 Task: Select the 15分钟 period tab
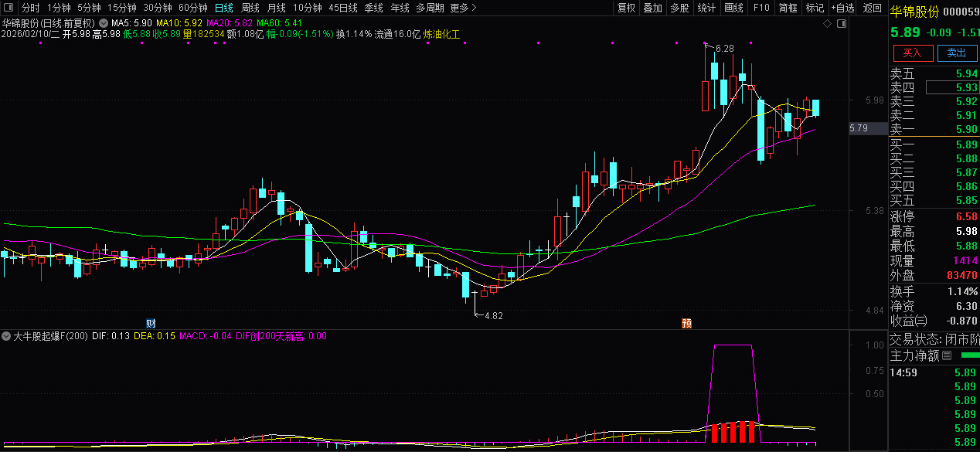(x=121, y=8)
